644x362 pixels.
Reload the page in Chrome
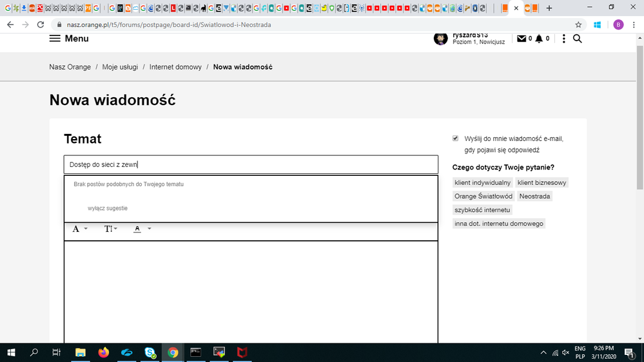pyautogui.click(x=41, y=24)
